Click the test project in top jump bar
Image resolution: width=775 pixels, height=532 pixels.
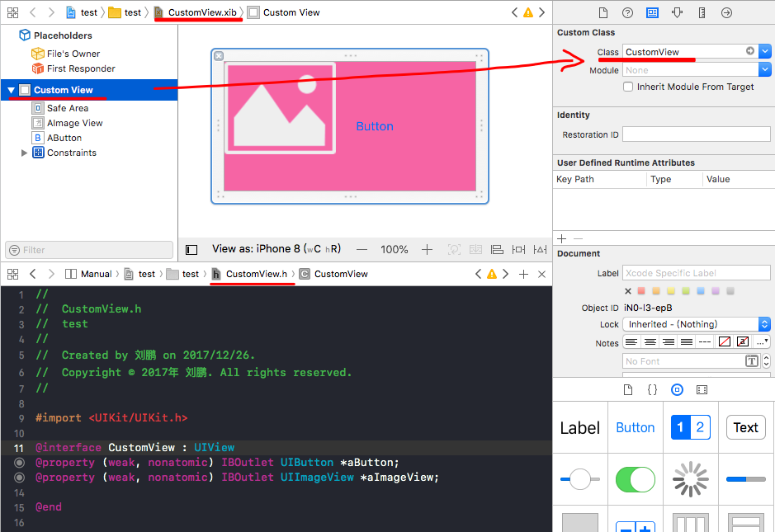pos(82,12)
